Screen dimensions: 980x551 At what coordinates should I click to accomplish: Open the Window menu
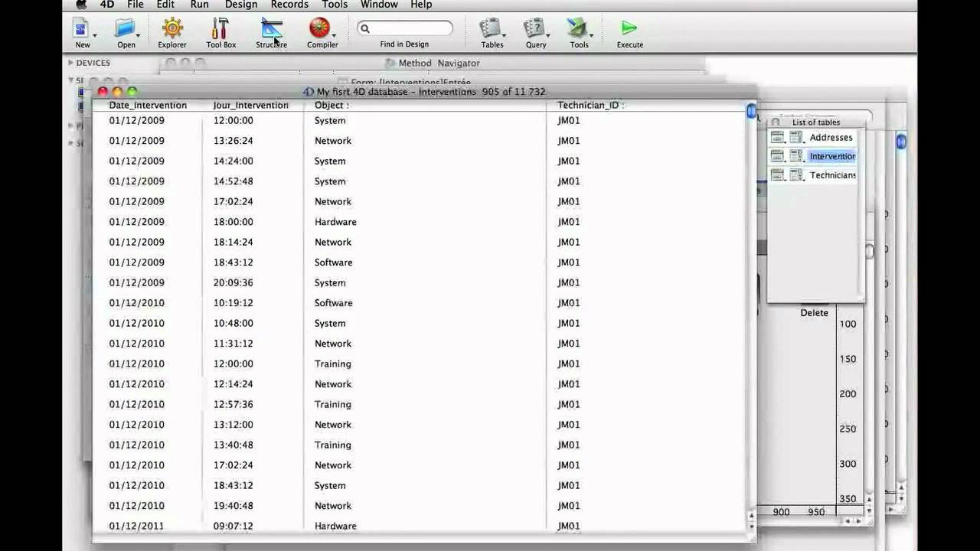379,5
